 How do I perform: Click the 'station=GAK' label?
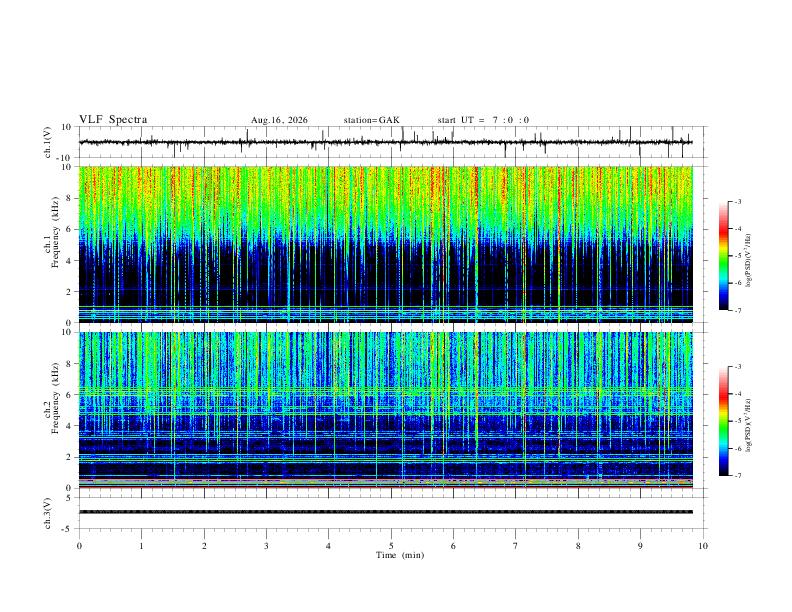point(371,120)
